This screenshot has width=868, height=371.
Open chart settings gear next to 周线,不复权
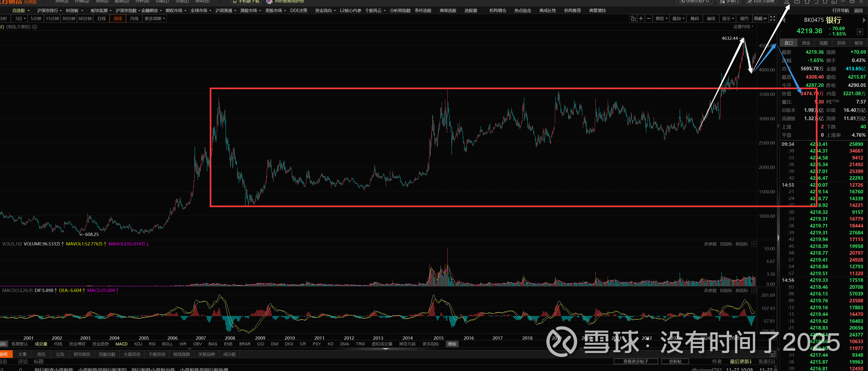(35, 27)
